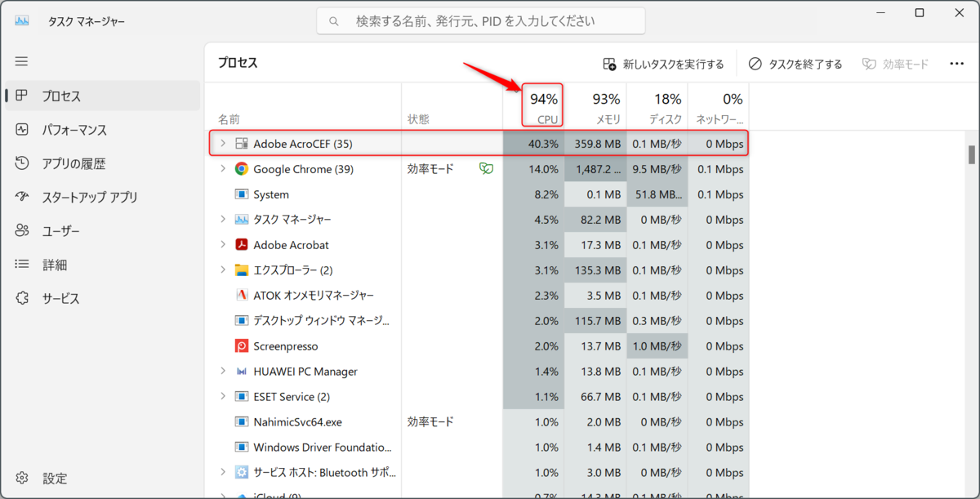
Task: Sort by the ネットワーク column header
Action: pos(718,107)
